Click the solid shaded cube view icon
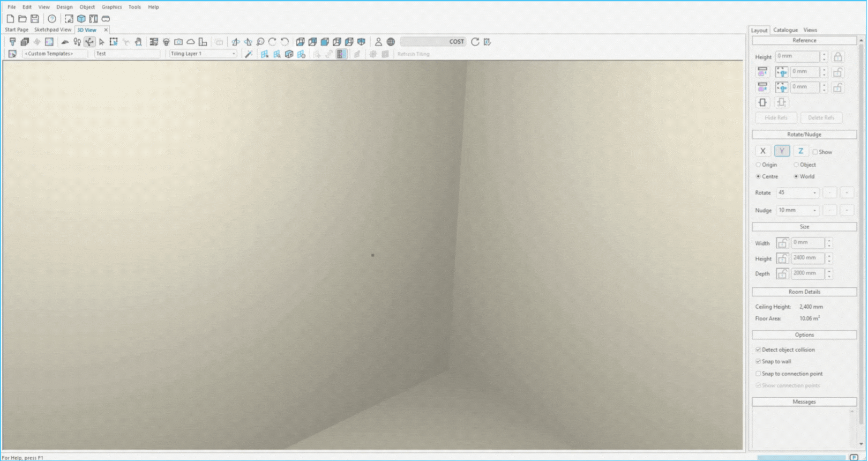This screenshot has width=868, height=461. tap(325, 42)
